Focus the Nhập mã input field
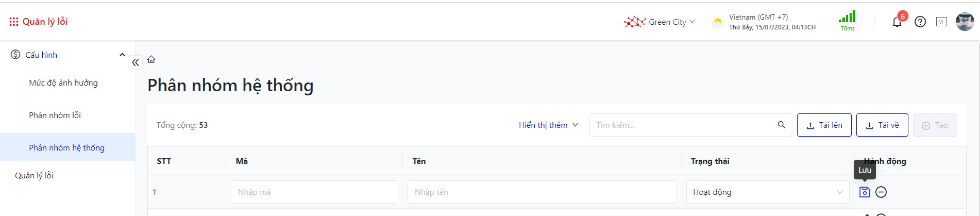Image resolution: width=980 pixels, height=216 pixels. [314, 192]
